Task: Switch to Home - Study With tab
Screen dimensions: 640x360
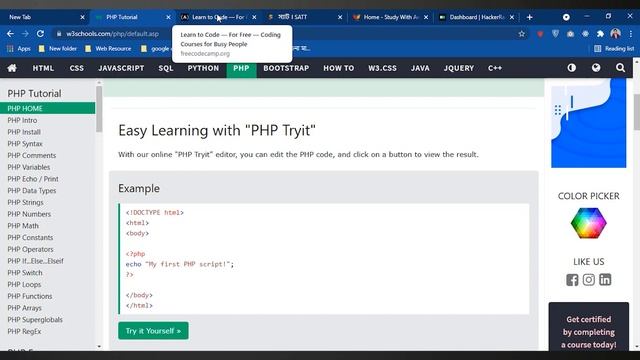Action: [391, 17]
